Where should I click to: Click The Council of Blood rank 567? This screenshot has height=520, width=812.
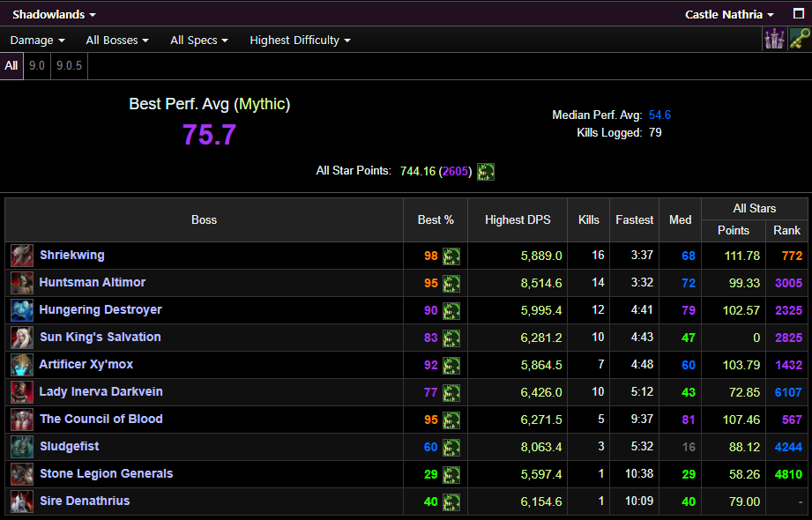point(792,420)
